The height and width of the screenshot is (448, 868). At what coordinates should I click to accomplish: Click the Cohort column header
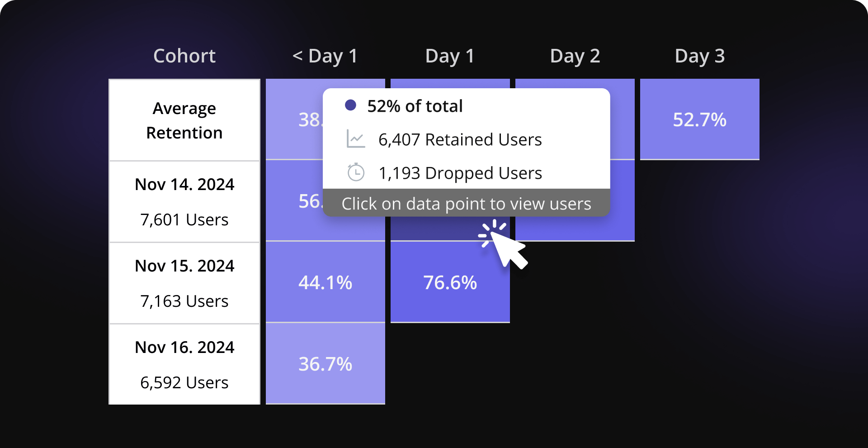tap(184, 56)
